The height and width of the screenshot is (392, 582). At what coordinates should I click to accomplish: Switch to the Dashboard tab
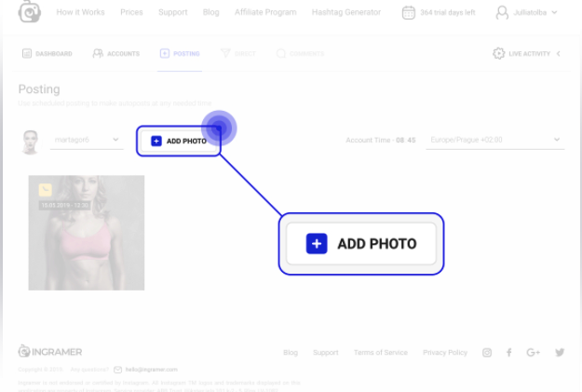47,54
